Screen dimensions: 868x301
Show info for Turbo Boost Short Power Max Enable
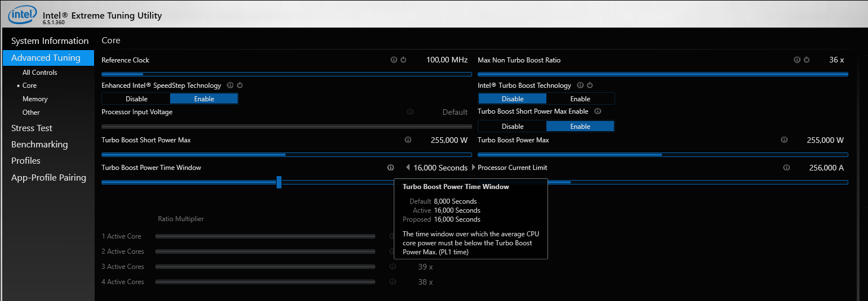point(598,111)
